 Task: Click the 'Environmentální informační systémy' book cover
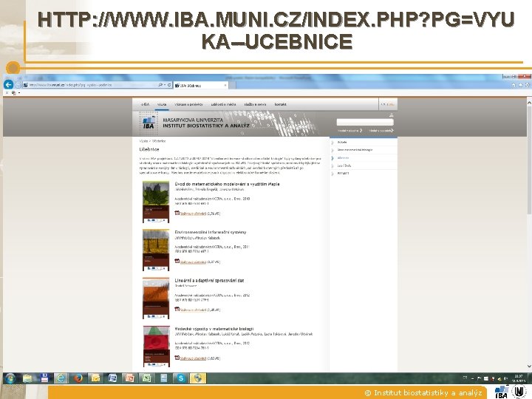tap(156, 250)
